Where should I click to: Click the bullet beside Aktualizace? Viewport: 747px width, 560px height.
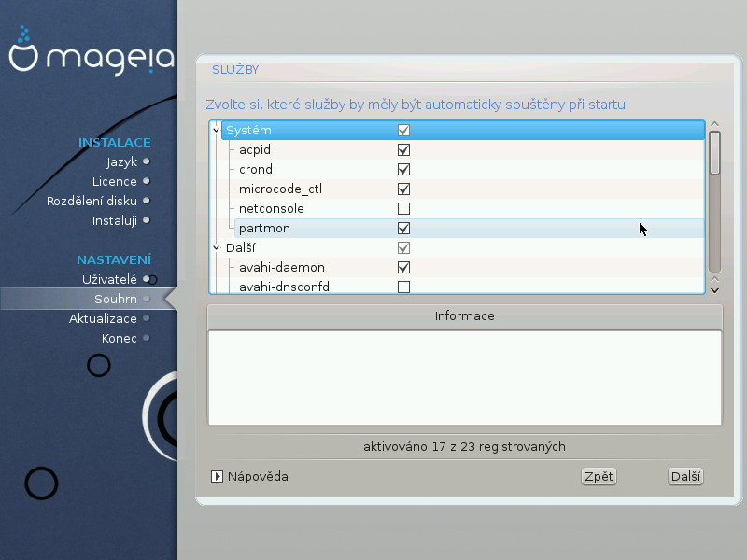tap(147, 318)
